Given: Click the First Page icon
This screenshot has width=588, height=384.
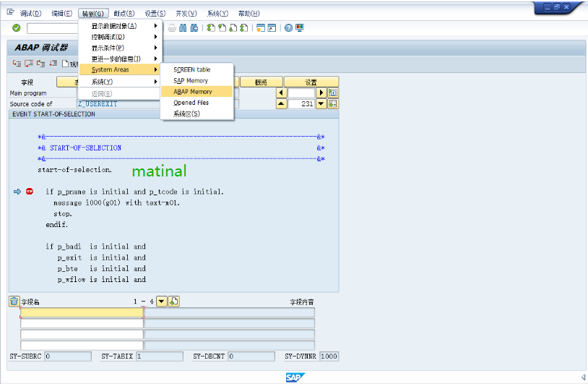Looking at the screenshot, I should [211, 27].
